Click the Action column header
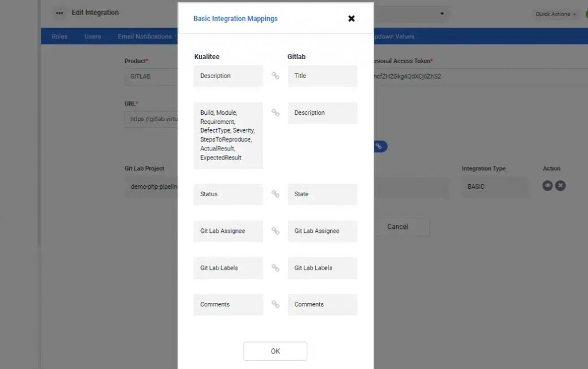588x369 pixels. (552, 169)
